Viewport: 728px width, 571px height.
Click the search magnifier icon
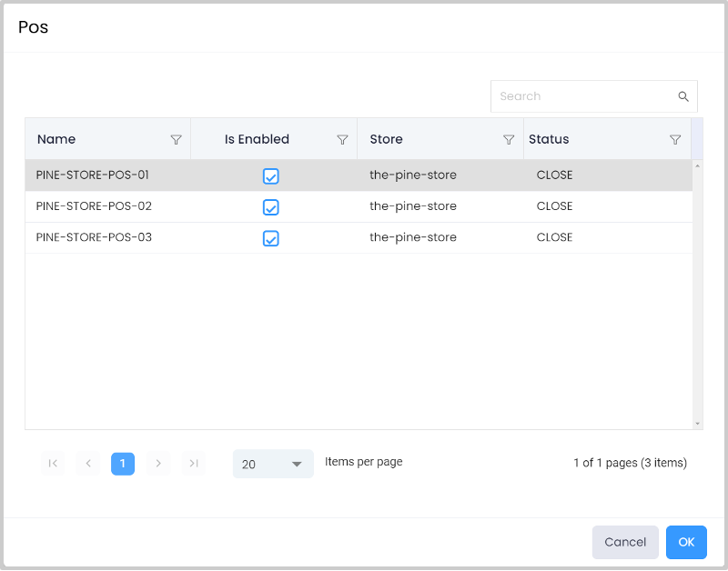point(683,96)
